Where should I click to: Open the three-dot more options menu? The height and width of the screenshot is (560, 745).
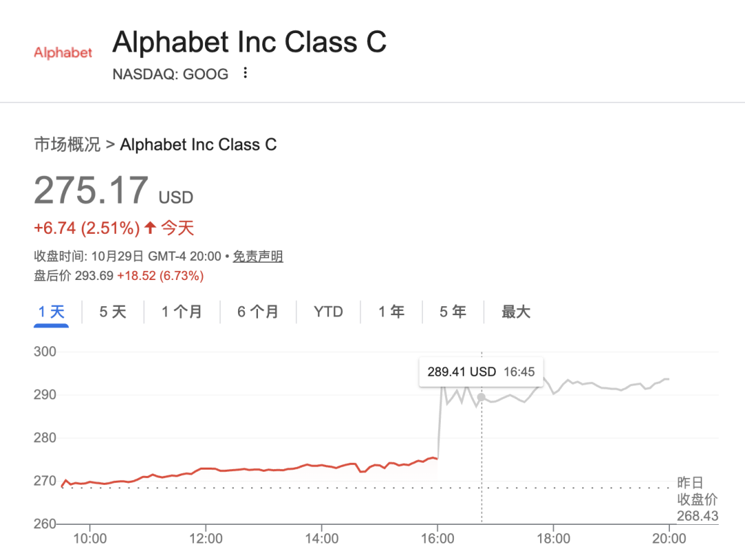(x=245, y=73)
